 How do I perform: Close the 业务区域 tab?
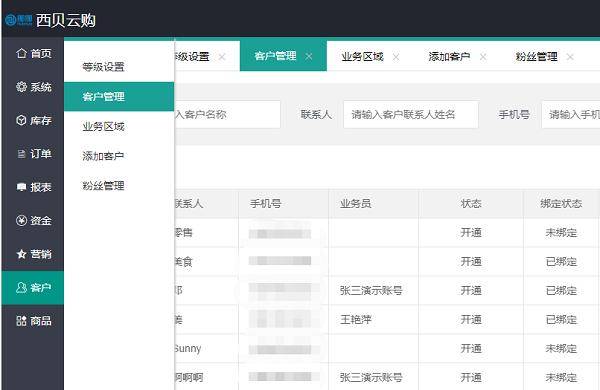click(x=396, y=57)
